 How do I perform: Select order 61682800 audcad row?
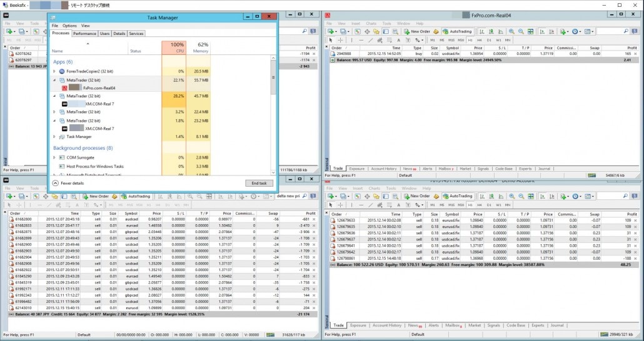pyautogui.click(x=163, y=219)
